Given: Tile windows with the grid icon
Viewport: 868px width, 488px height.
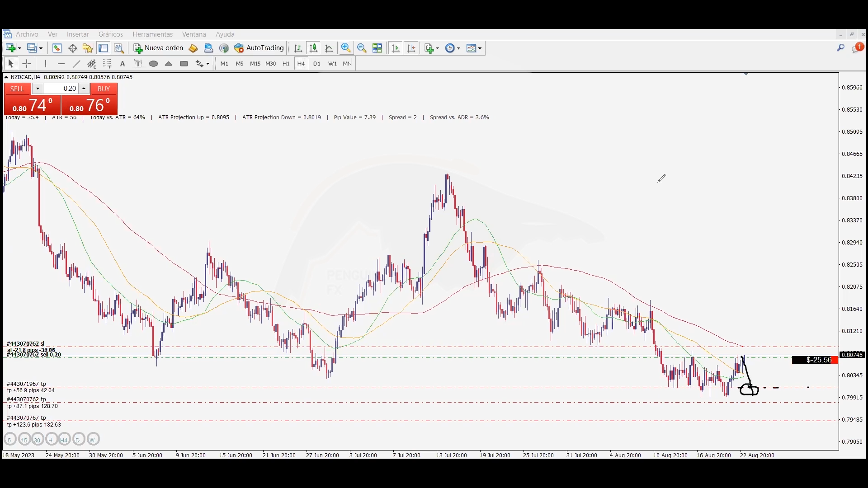Looking at the screenshot, I should tap(377, 48).
